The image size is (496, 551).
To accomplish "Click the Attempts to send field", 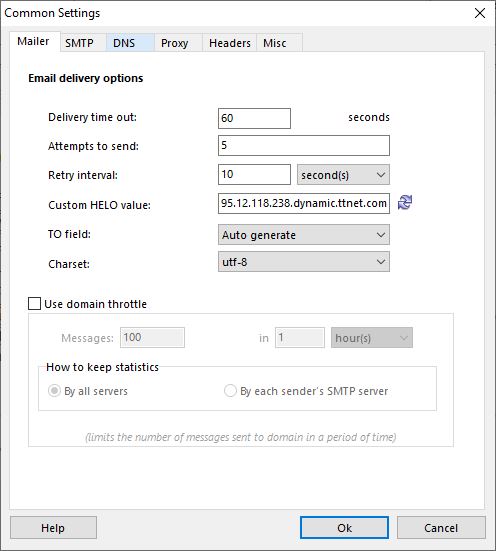I will [x=304, y=145].
